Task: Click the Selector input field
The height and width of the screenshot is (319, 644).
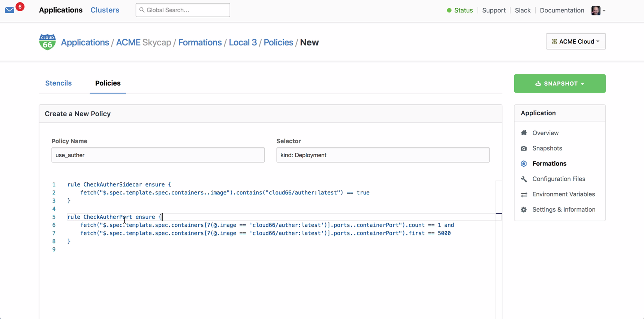Action: (383, 155)
